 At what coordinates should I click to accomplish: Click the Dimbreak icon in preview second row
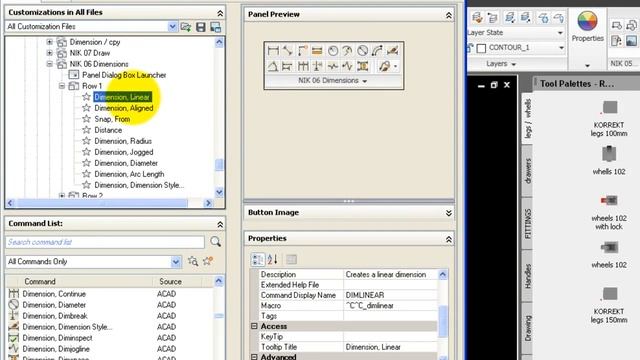click(x=318, y=66)
